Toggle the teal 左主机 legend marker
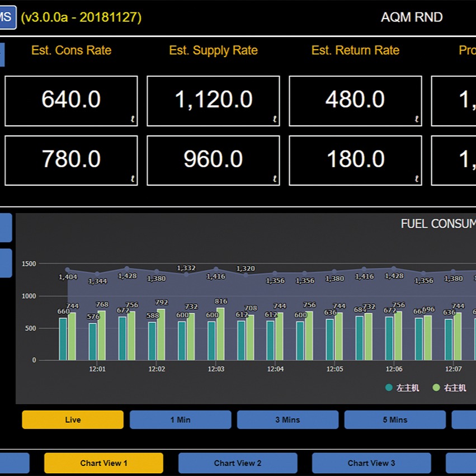Viewport: 476px width, 476px height. tap(389, 388)
